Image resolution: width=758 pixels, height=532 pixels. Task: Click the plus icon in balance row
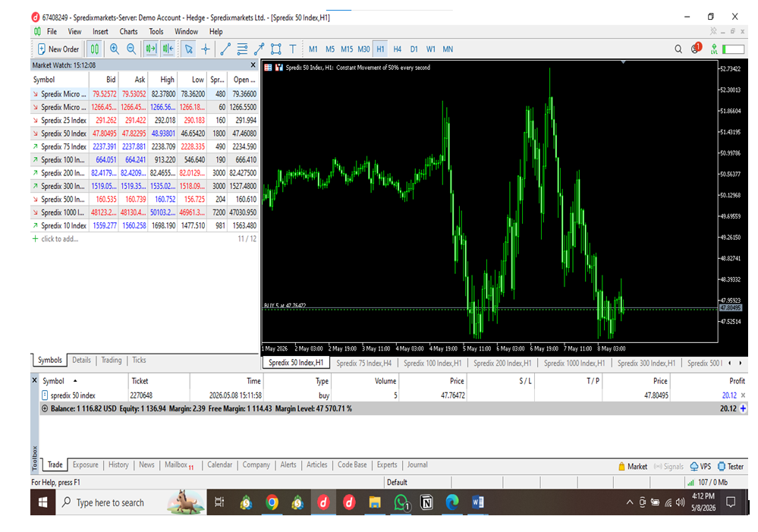[x=743, y=408]
